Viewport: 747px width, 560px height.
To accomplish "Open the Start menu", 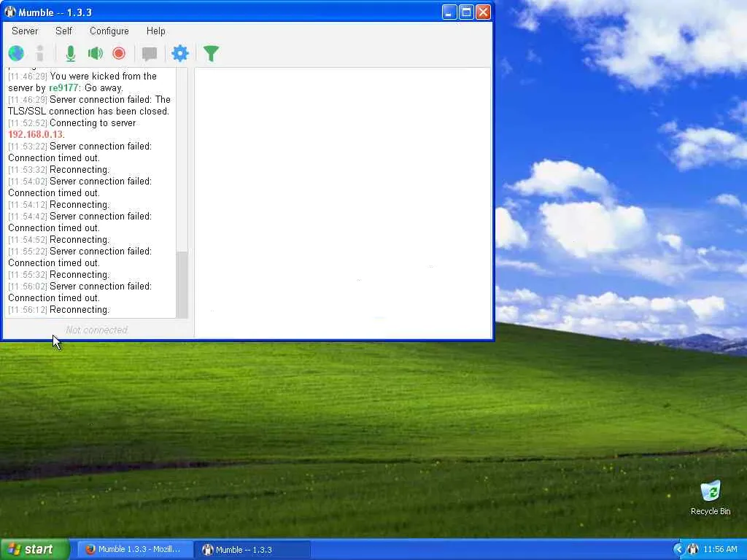I will click(35, 550).
